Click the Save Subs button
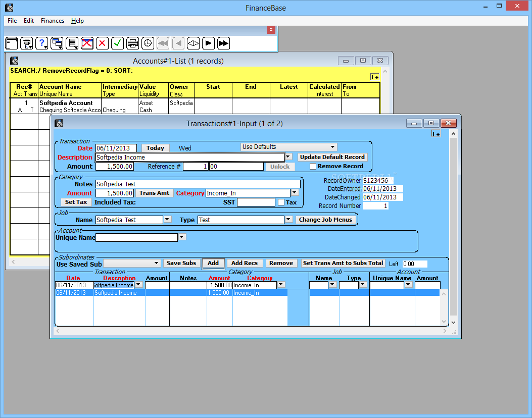Screen dimensions: 532x418 [x=181, y=263]
